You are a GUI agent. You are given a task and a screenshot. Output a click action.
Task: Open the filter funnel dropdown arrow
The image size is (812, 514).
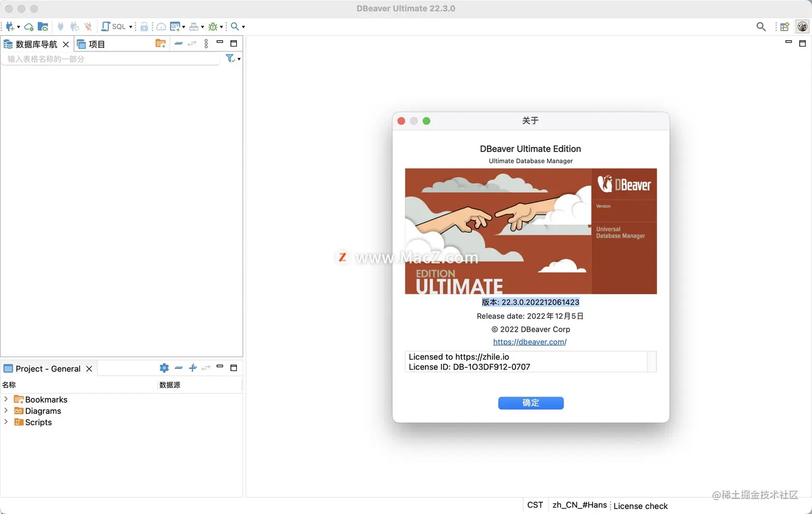(x=239, y=59)
